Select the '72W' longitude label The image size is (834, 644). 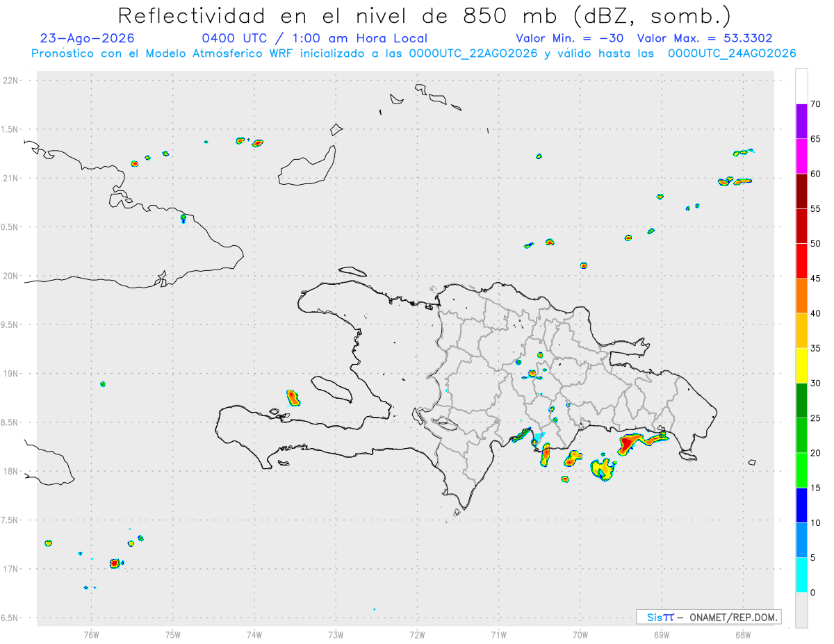coord(417,634)
